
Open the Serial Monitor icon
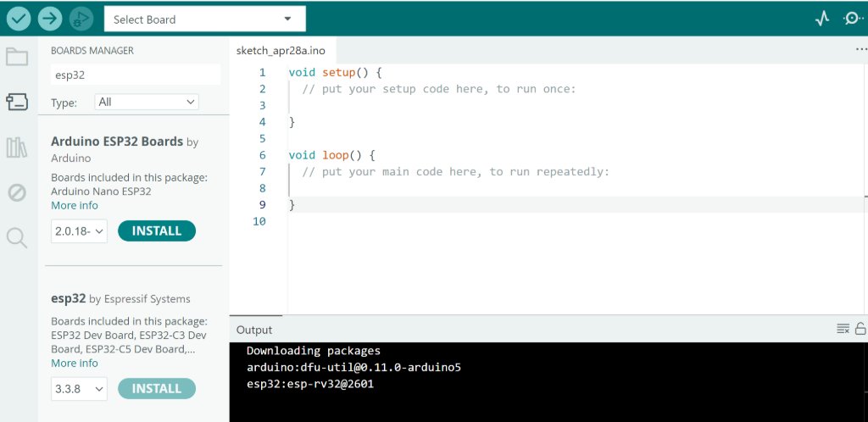(x=853, y=19)
